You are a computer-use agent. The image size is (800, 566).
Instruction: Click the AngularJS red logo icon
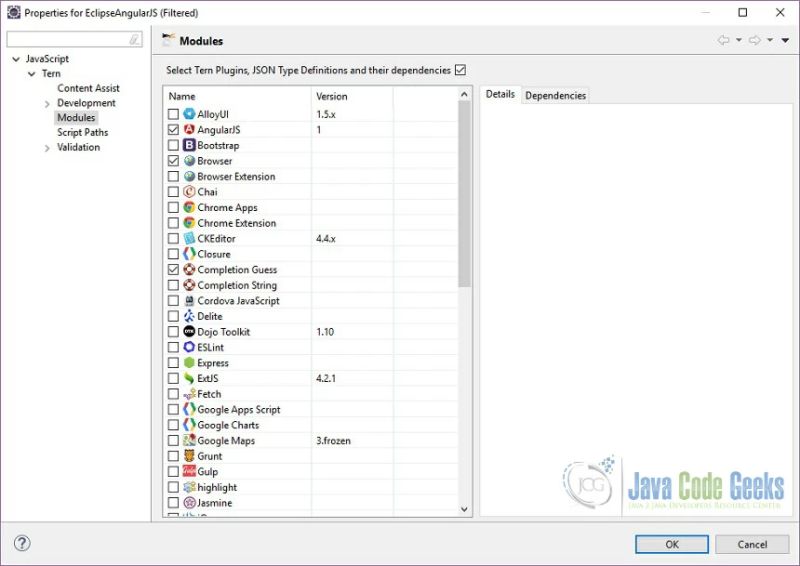189,130
